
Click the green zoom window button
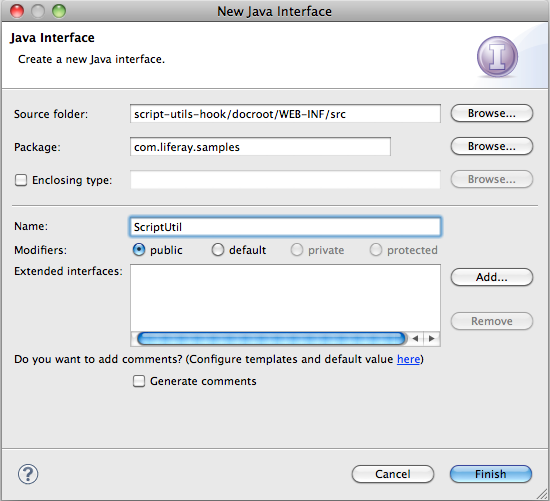tap(59, 11)
